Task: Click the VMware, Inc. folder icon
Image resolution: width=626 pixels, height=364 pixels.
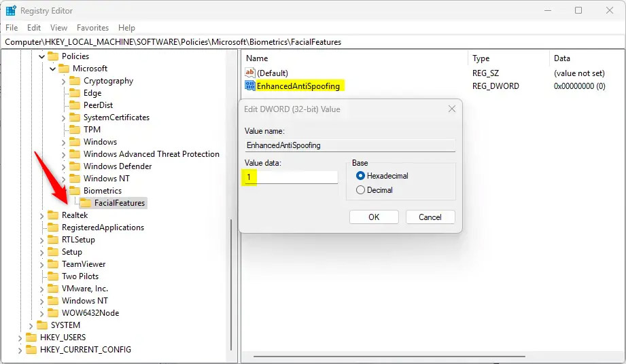Action: [x=53, y=289]
